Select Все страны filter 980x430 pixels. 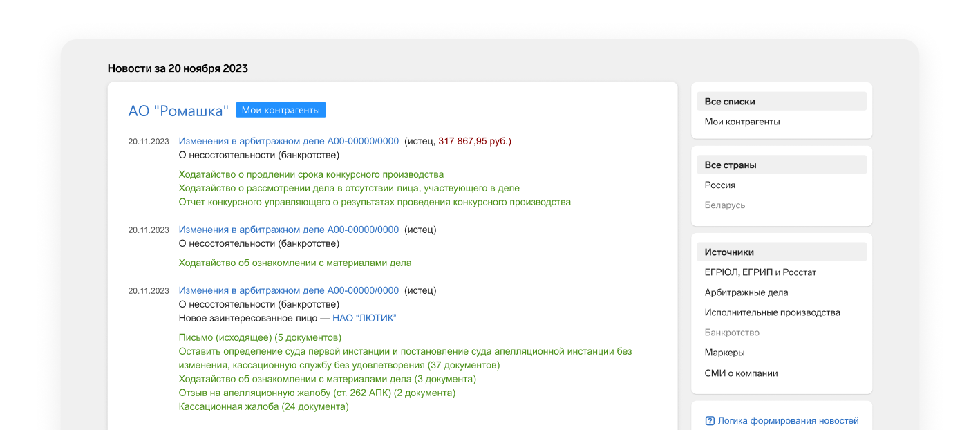click(731, 165)
